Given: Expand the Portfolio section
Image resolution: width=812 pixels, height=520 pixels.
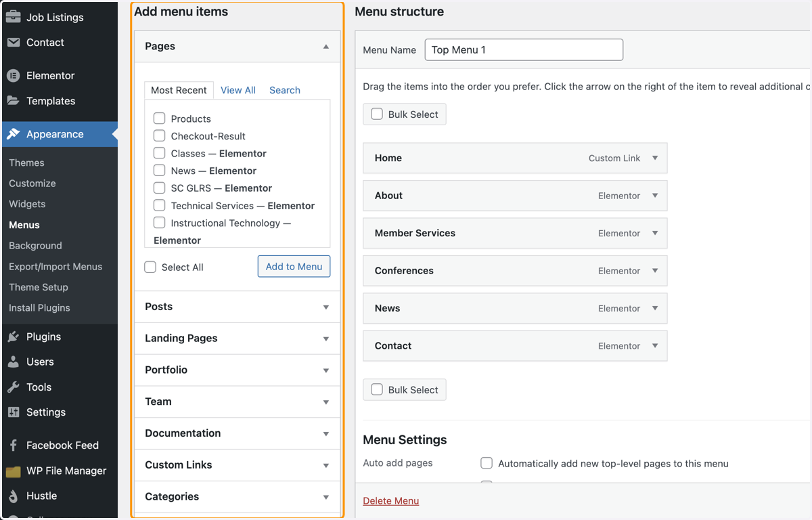Looking at the screenshot, I should click(238, 370).
